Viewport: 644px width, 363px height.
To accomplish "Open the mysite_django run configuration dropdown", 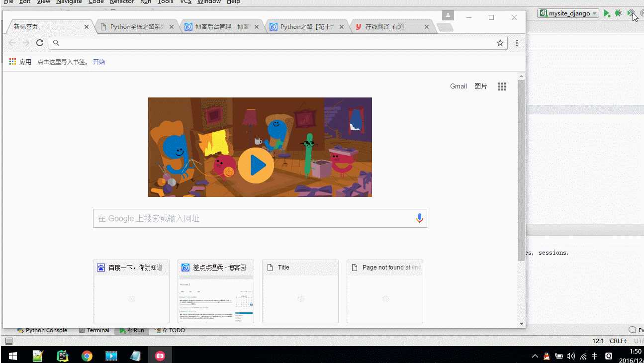I will (x=569, y=13).
